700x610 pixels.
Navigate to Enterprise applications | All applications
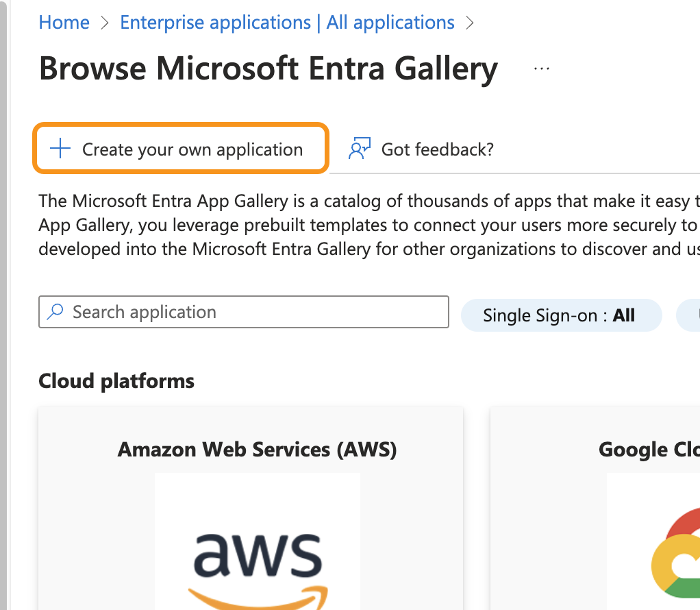pos(287,23)
